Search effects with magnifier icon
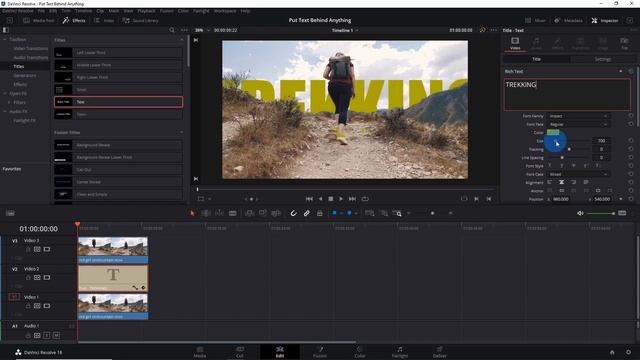The width and height of the screenshot is (640, 360). pyautogui.click(x=172, y=30)
